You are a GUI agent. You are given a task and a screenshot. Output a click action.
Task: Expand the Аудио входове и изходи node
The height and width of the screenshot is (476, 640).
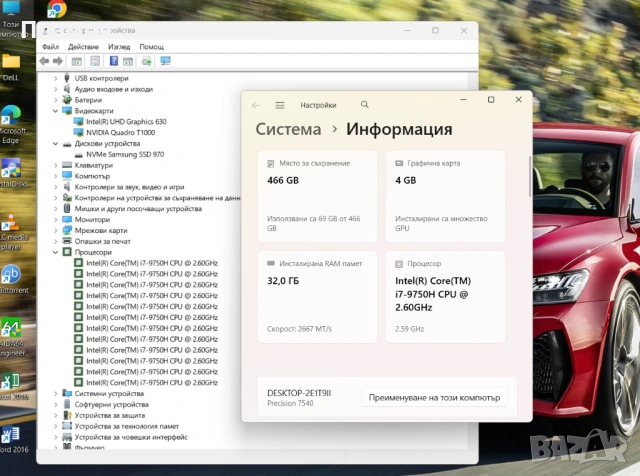(56, 89)
